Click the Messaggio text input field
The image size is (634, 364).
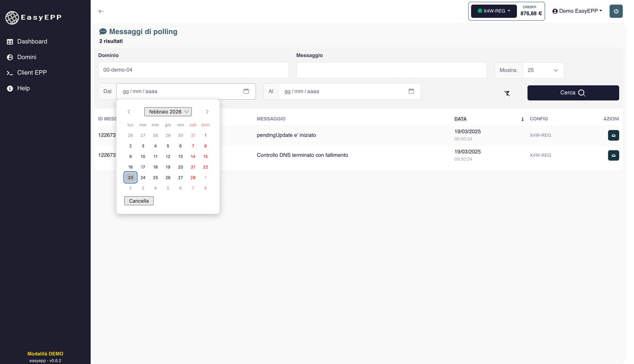coord(391,70)
